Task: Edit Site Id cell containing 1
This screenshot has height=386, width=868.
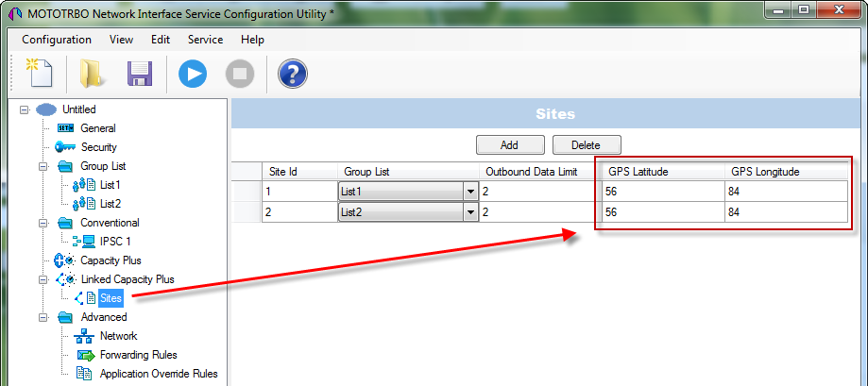Action: coord(299,192)
